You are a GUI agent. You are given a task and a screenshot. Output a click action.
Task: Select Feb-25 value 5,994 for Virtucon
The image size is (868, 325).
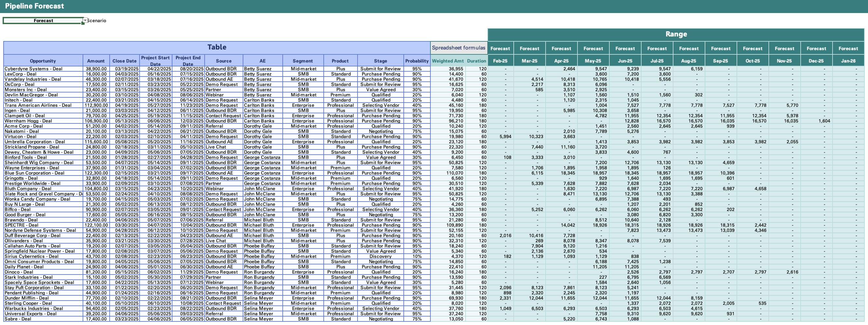tap(500, 136)
